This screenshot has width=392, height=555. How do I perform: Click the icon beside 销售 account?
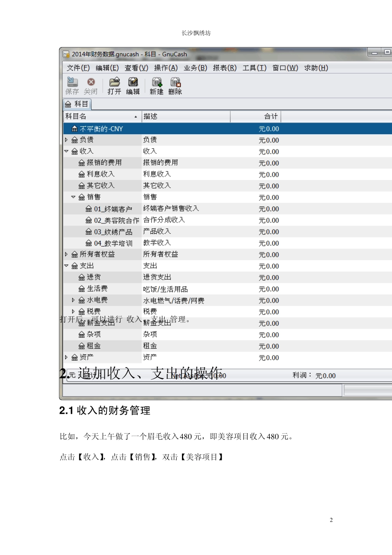coord(82,197)
